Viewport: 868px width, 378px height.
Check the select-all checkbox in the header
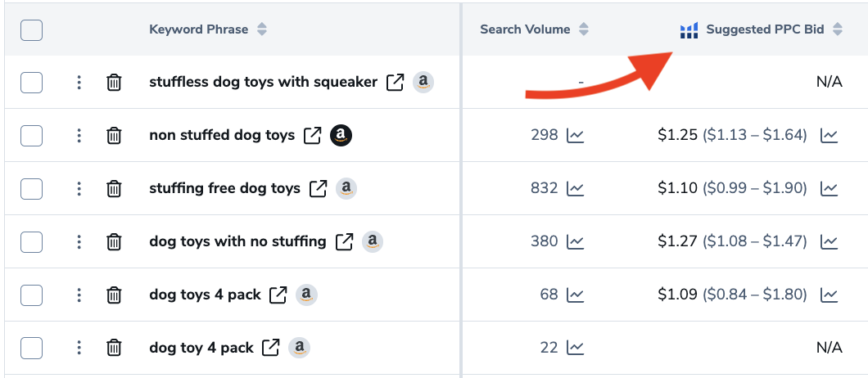click(31, 30)
